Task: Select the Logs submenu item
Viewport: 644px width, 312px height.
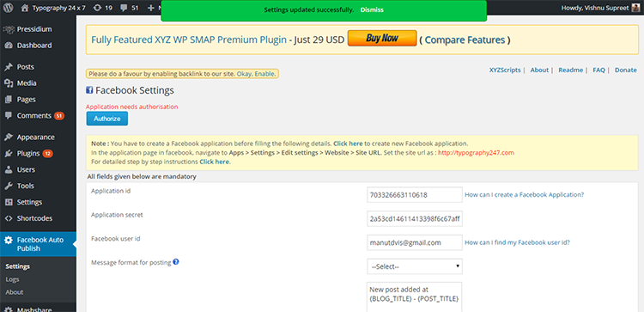Action: pyautogui.click(x=12, y=279)
